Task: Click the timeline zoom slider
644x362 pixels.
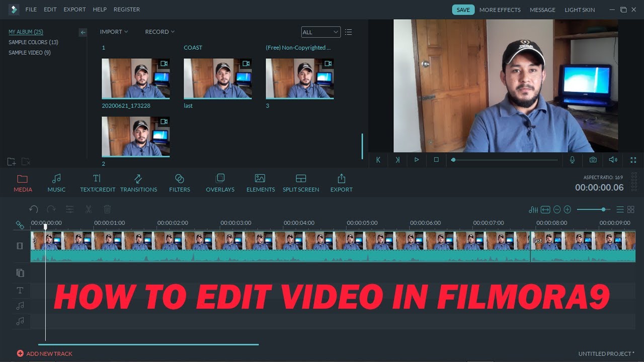Action: [x=594, y=210]
